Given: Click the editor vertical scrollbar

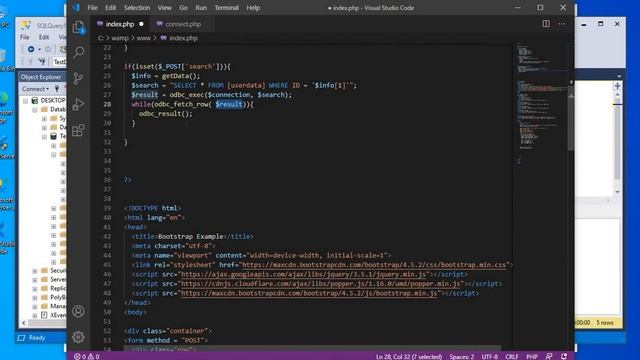Looking at the screenshot, I should click(x=571, y=118).
